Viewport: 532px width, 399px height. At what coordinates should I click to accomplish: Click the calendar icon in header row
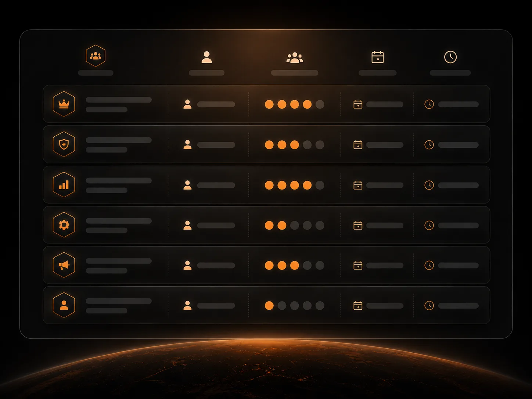[377, 57]
